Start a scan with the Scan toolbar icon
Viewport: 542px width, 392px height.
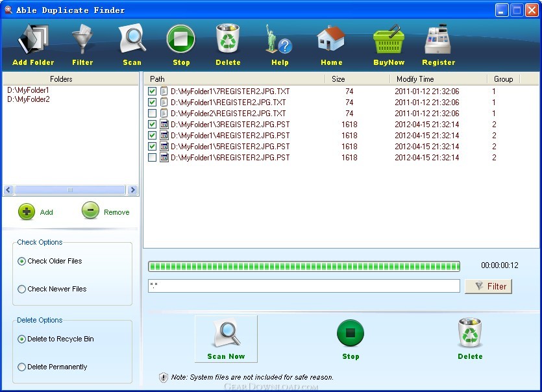132,38
